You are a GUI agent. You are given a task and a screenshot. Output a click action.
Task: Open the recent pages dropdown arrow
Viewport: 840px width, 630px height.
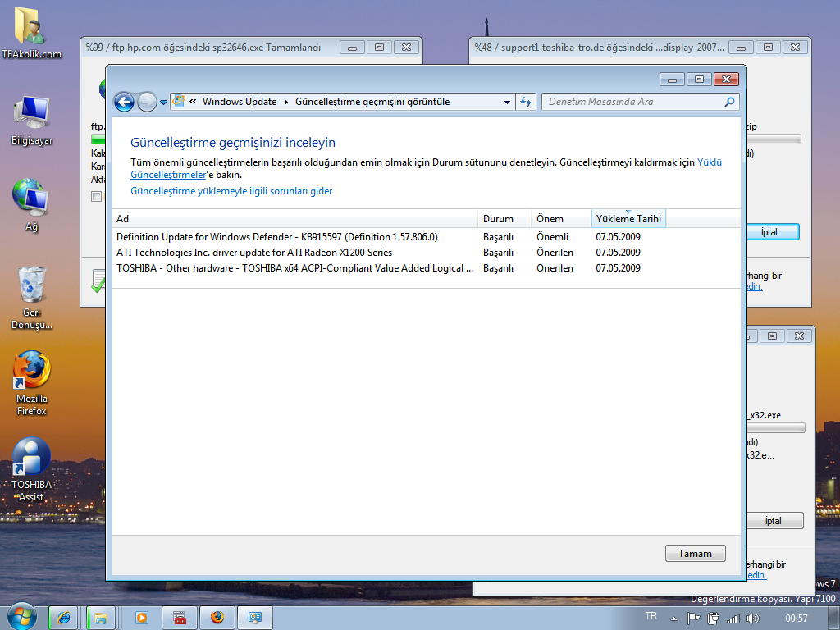click(x=163, y=103)
